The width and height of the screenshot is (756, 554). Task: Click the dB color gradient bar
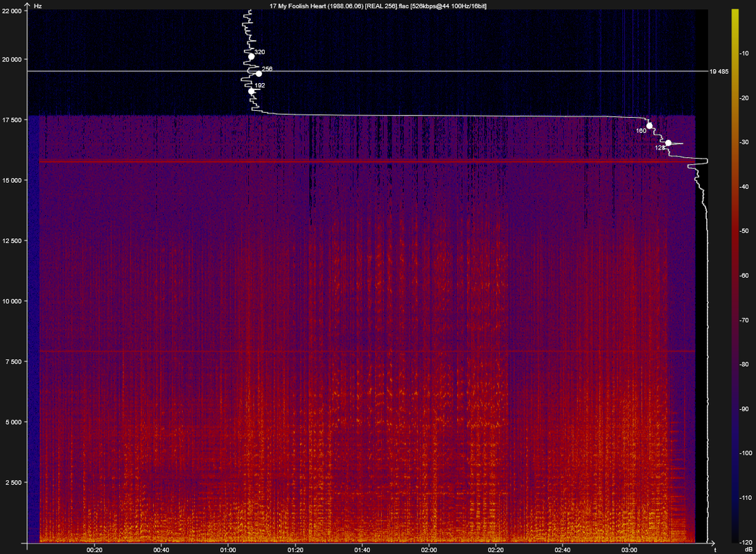[735, 276]
